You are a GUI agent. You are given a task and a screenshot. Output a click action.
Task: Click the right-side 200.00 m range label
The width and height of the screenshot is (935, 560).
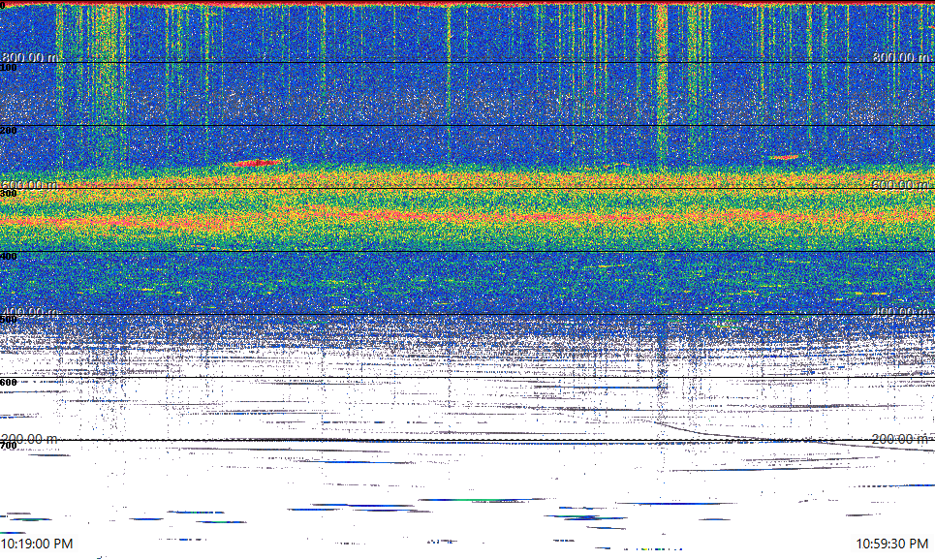click(901, 439)
